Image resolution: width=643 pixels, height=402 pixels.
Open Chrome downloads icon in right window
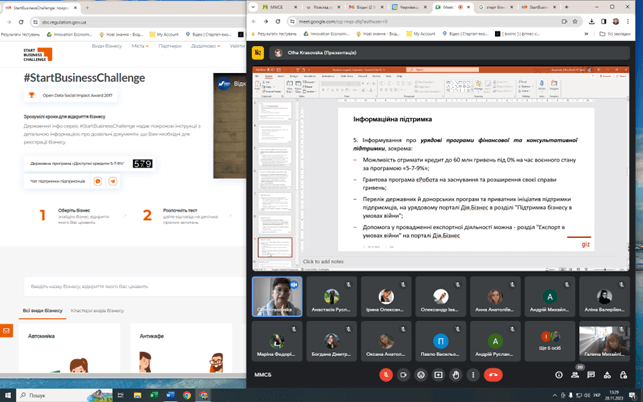(591, 21)
